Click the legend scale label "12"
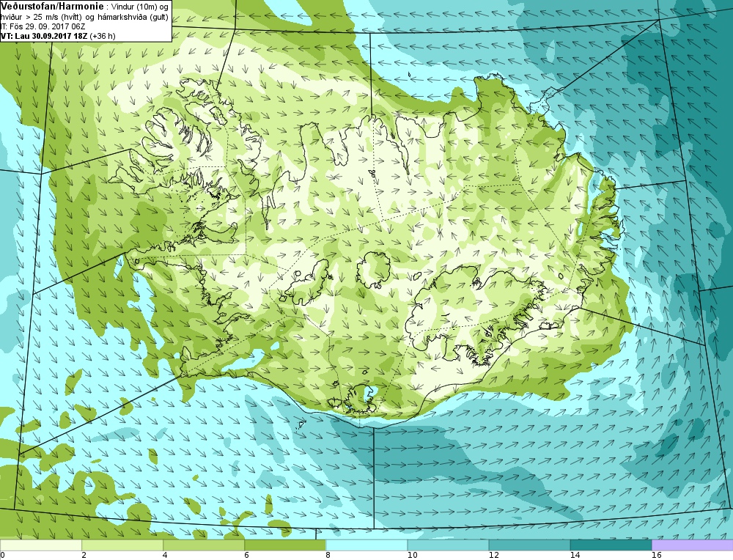This screenshot has height=560, width=733. (493, 556)
